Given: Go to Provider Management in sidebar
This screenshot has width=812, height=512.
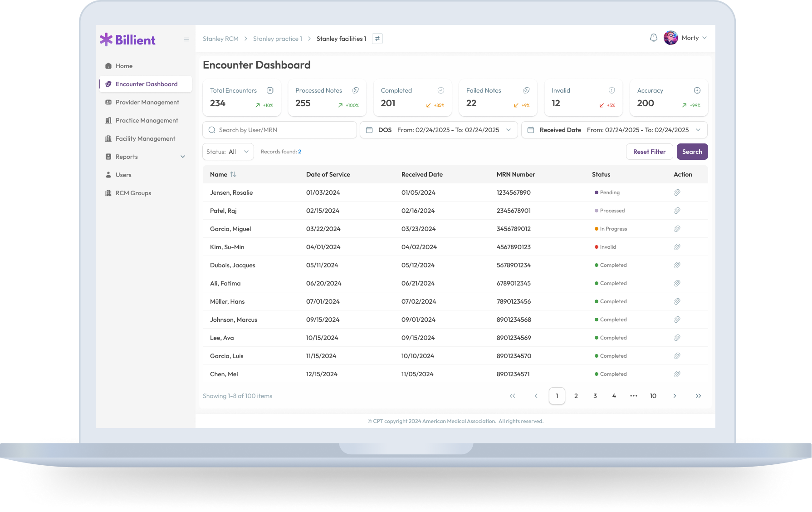Looking at the screenshot, I should pyautogui.click(x=147, y=102).
